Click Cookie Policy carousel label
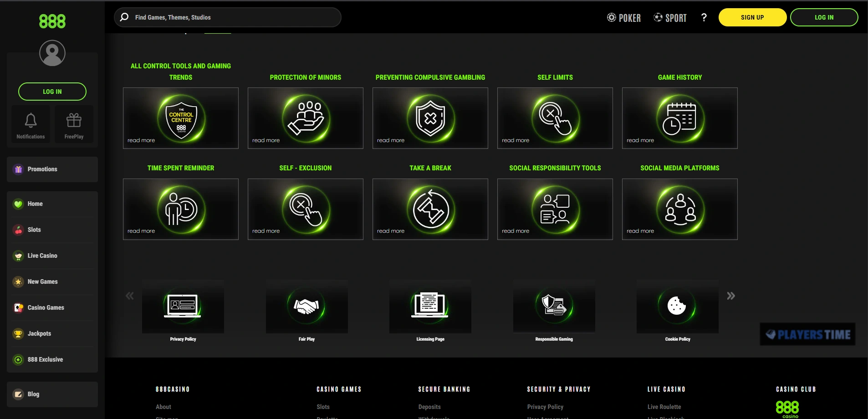 pyautogui.click(x=678, y=339)
